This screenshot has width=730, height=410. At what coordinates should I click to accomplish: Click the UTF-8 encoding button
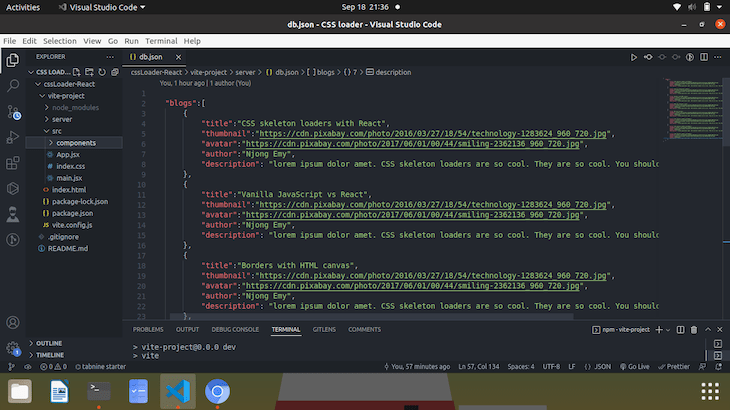tap(551, 367)
